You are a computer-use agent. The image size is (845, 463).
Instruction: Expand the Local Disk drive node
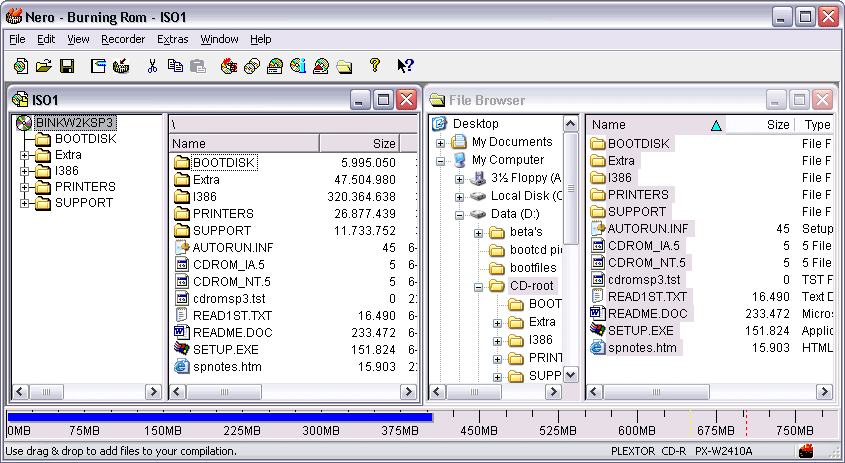tap(459, 197)
